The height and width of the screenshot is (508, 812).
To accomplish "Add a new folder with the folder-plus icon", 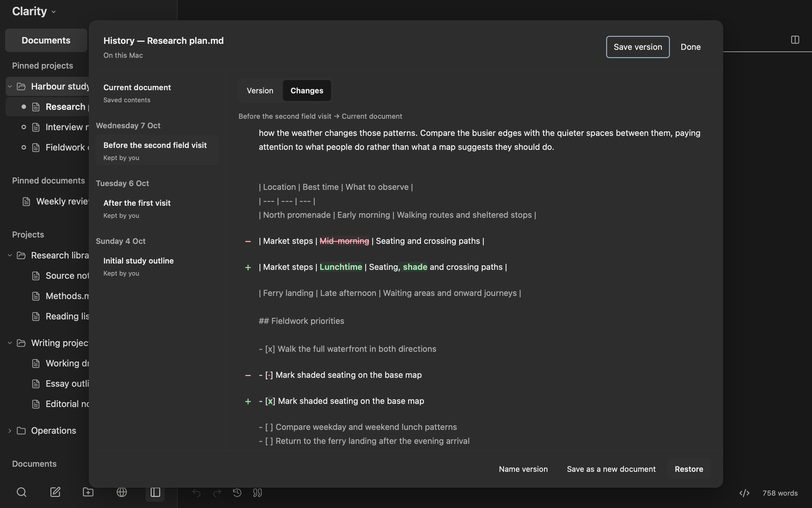I will [88, 492].
